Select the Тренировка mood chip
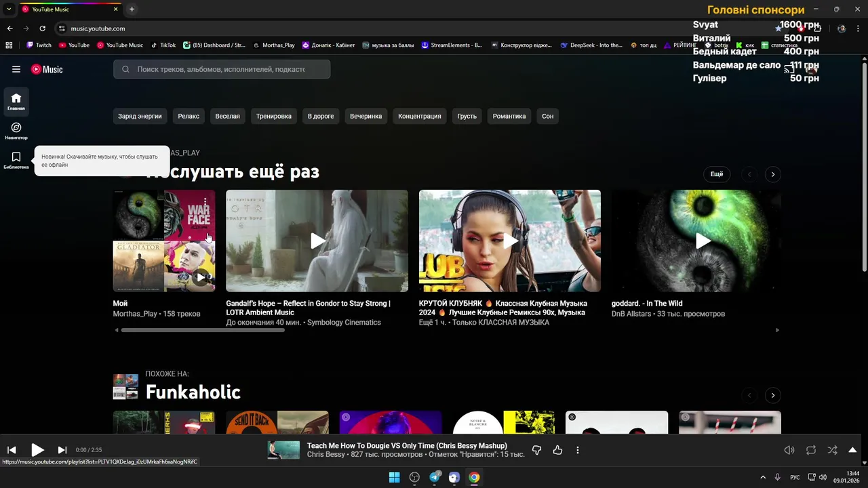The image size is (868, 488). [274, 116]
